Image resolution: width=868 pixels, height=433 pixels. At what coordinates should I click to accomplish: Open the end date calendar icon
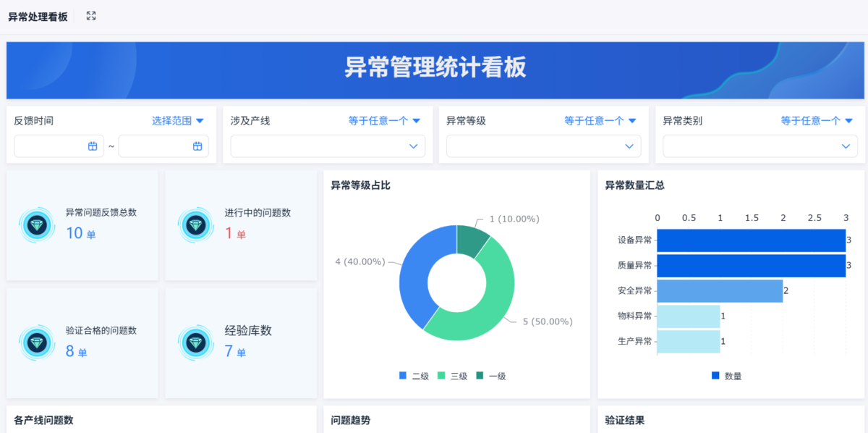pyautogui.click(x=198, y=146)
